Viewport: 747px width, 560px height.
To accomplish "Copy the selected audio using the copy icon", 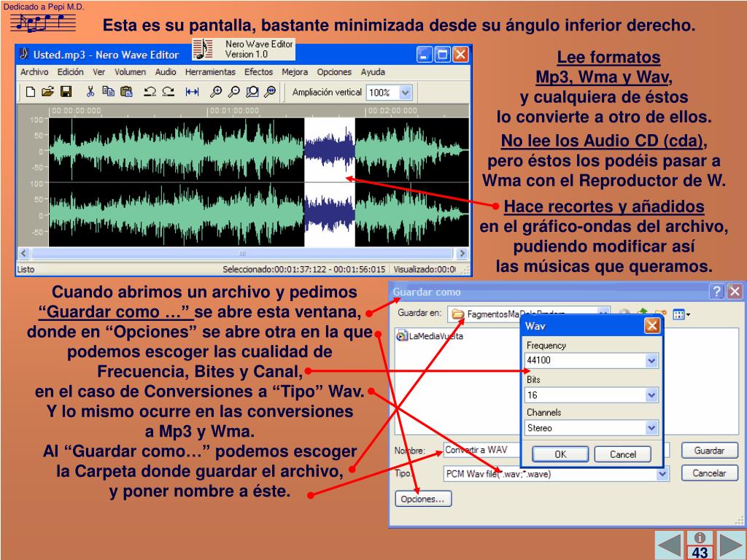I will (109, 92).
